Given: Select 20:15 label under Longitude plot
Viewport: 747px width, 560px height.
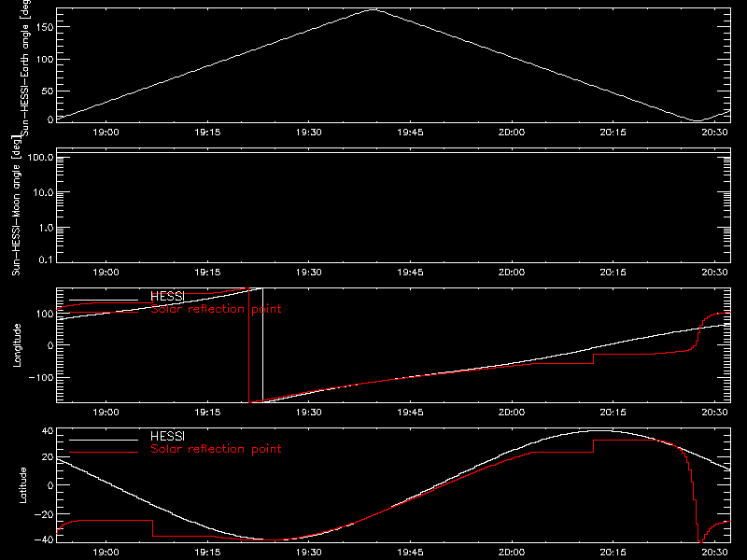Looking at the screenshot, I should pyautogui.click(x=613, y=413).
